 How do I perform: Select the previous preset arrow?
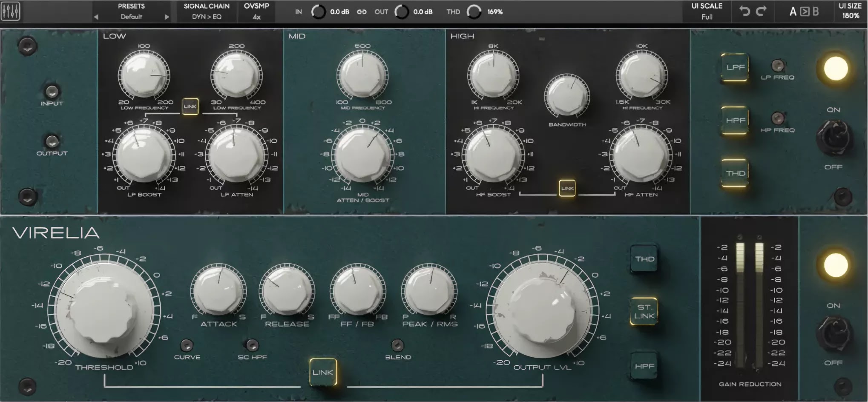pyautogui.click(x=96, y=17)
